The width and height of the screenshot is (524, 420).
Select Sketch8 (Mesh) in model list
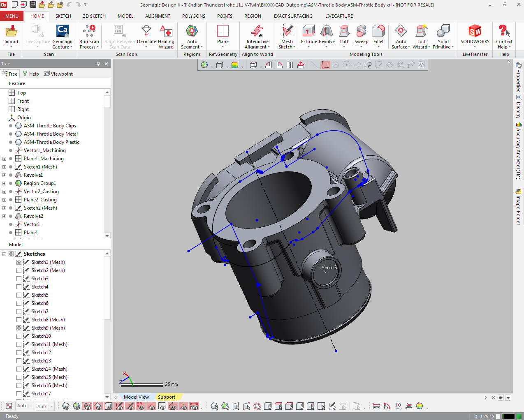[x=48, y=320]
